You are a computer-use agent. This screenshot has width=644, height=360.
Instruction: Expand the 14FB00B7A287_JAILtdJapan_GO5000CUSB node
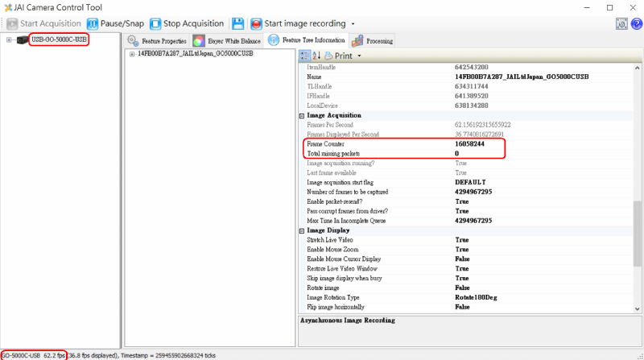(x=132, y=54)
